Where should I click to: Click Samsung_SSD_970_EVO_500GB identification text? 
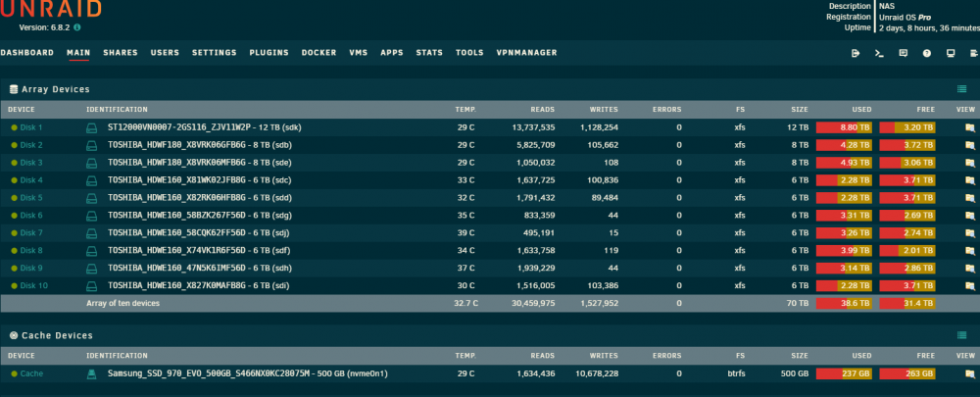point(206,373)
